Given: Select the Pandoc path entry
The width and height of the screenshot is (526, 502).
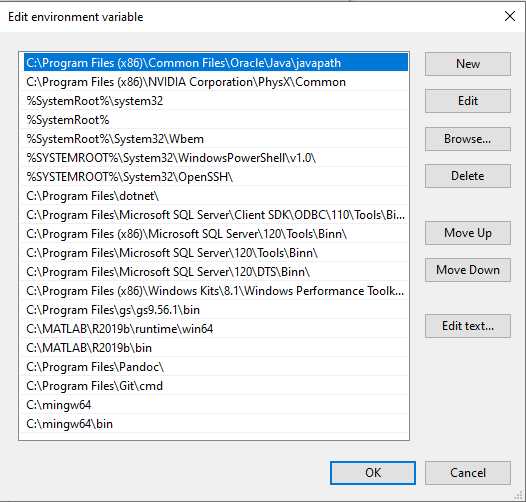Looking at the screenshot, I should click(216, 367).
